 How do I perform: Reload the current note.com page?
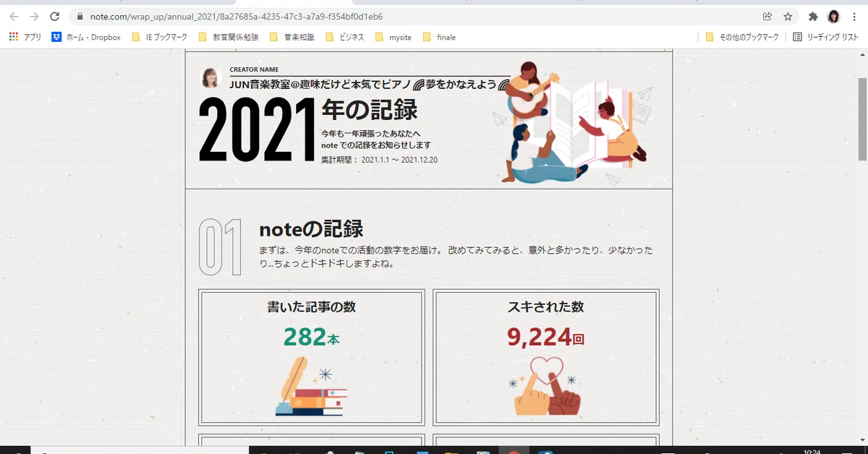point(55,17)
